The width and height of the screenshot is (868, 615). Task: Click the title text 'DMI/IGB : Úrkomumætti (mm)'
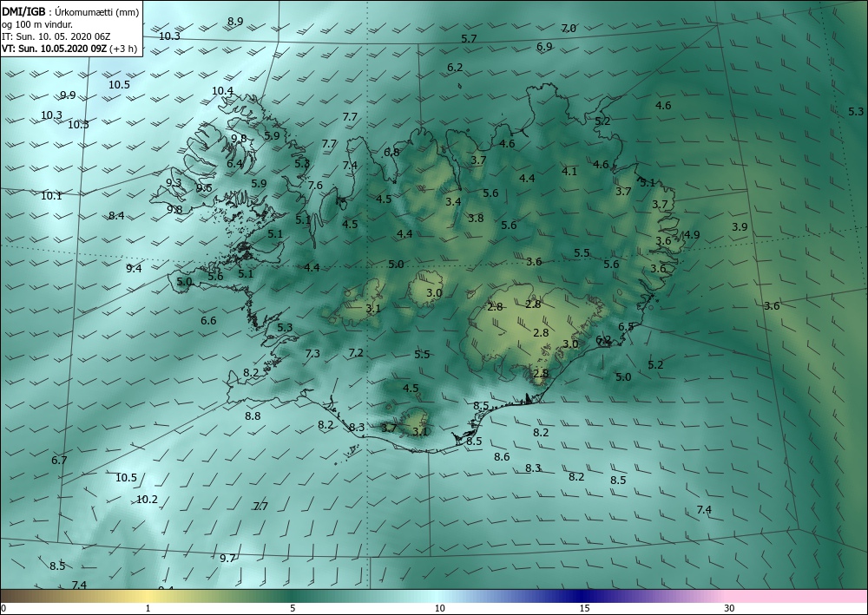69,11
